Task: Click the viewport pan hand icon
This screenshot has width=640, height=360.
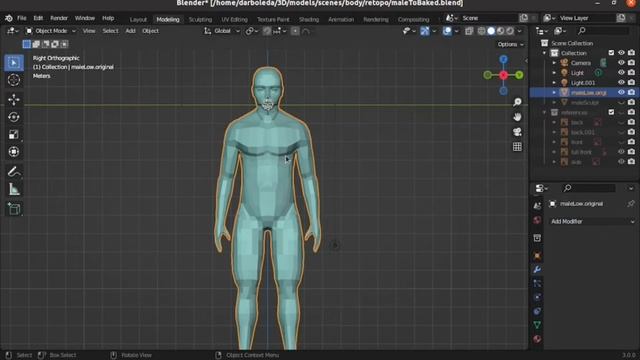Action: pos(517,117)
